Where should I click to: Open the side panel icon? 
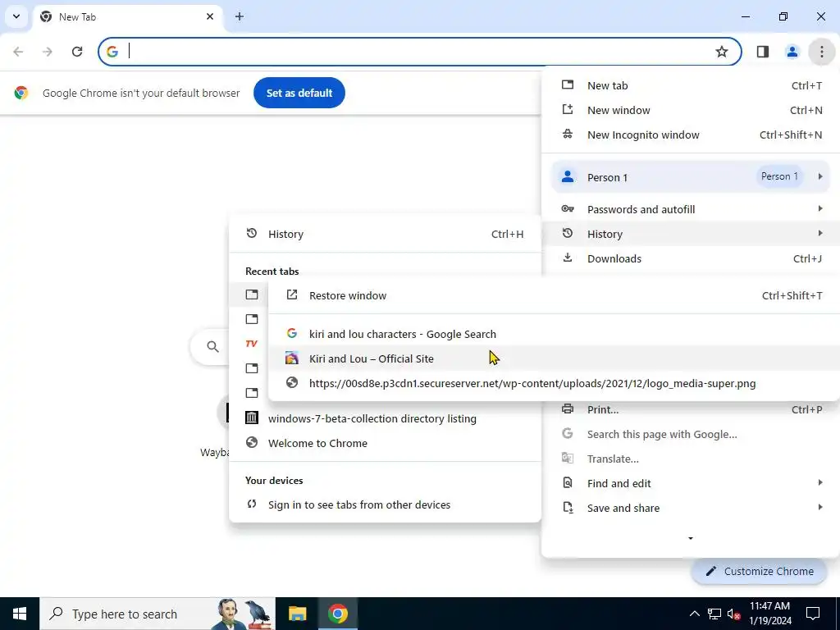pos(763,52)
